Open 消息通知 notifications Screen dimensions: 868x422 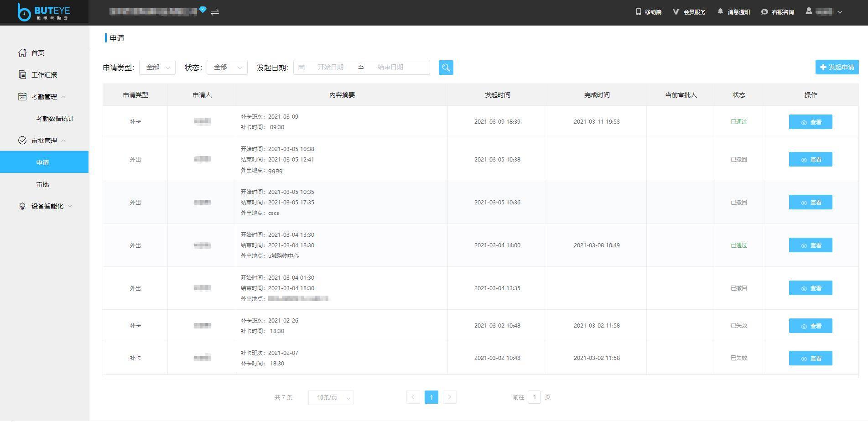733,12
